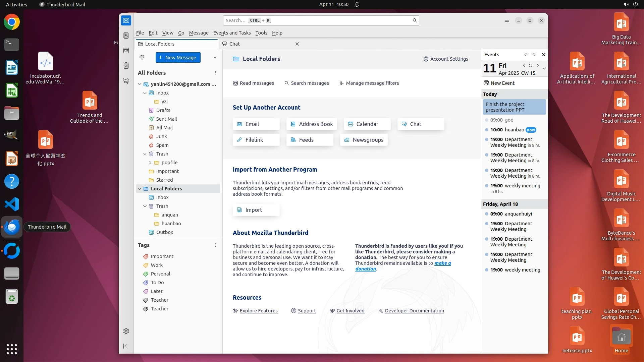Close the Events today pane
This screenshot has height=362, width=644.
[x=544, y=55]
